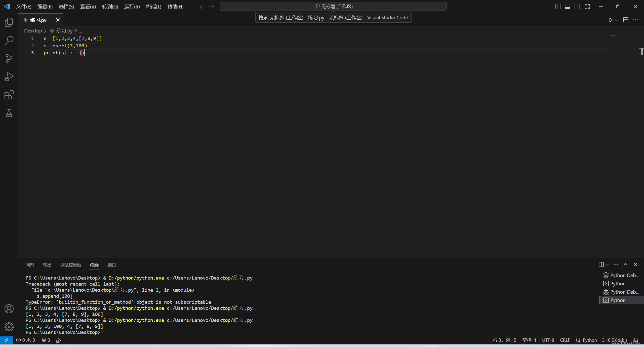Open the 终端(T) menu
This screenshot has width=644, height=347.
(x=153, y=7)
